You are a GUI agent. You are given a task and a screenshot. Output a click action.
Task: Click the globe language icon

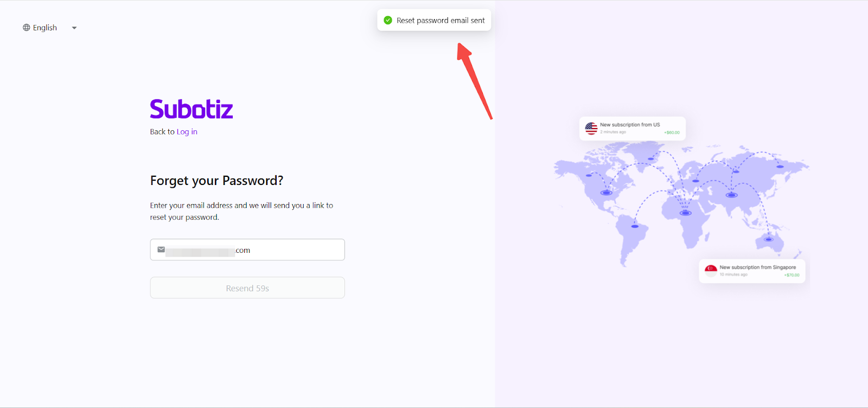[x=26, y=28]
